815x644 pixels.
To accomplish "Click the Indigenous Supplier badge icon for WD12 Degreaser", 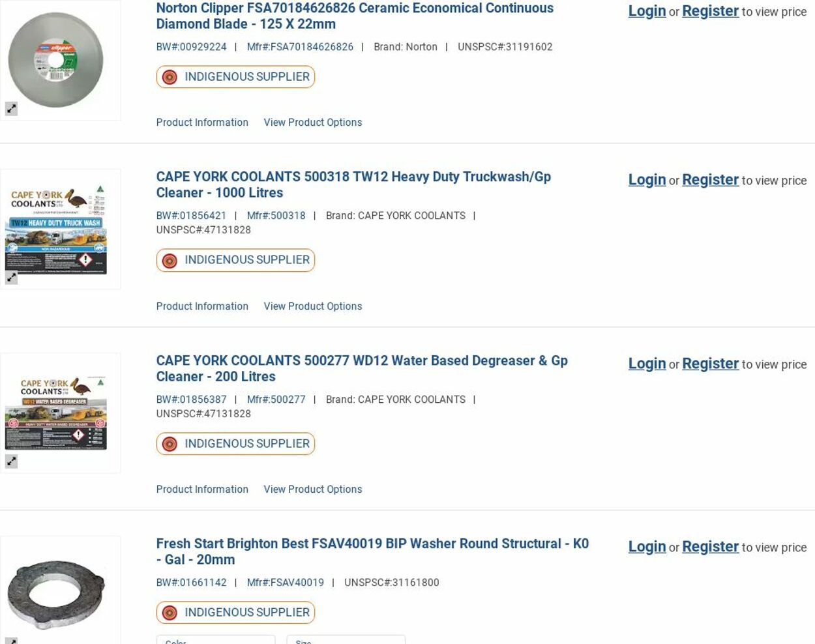I will click(170, 444).
